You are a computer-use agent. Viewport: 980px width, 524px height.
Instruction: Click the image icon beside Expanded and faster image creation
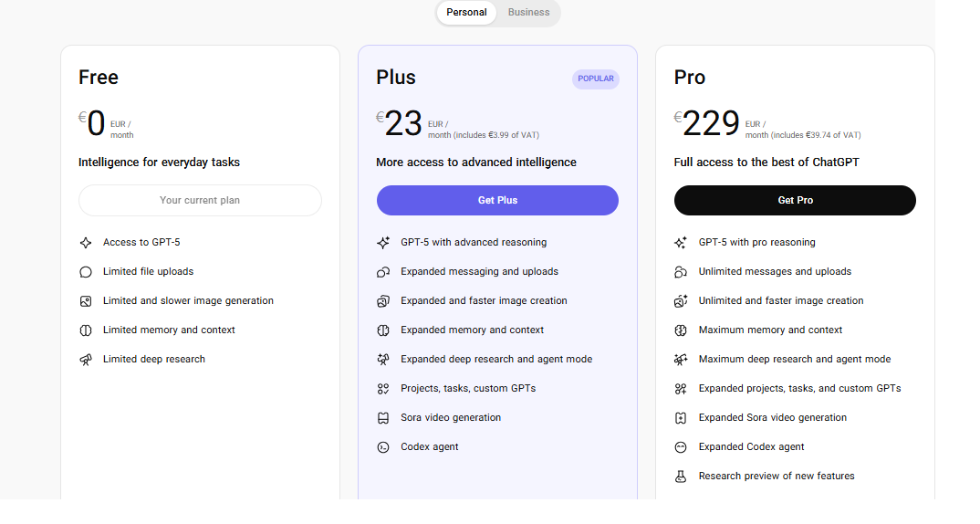(x=383, y=301)
